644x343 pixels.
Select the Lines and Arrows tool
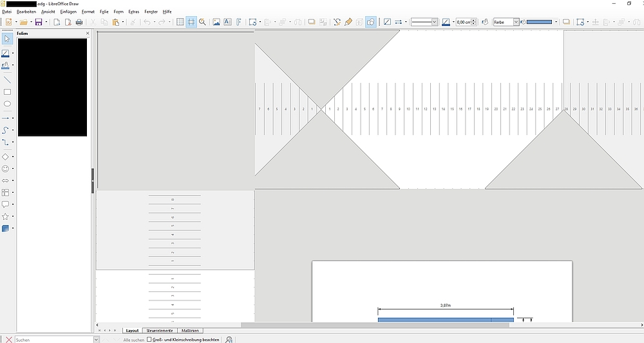point(5,119)
